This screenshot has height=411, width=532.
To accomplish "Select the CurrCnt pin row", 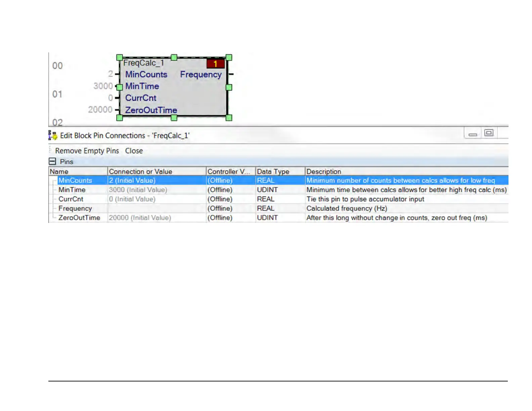I will tap(71, 199).
